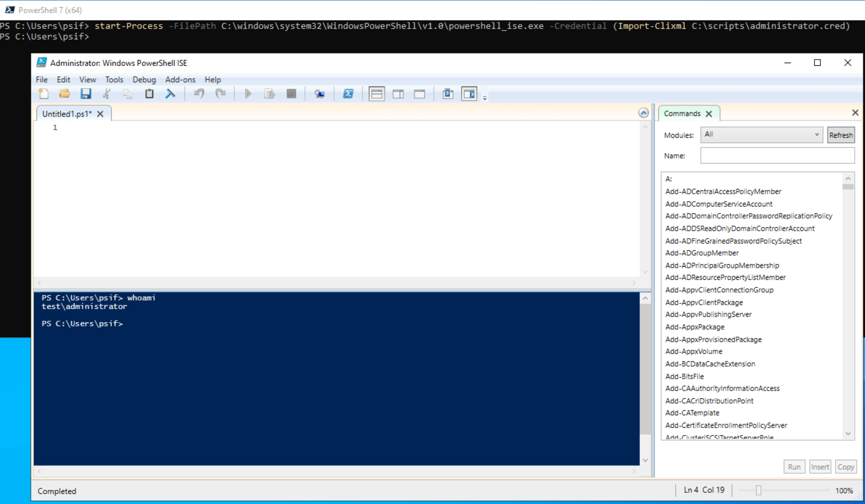Expand the Modules dropdown showing All
Viewport: 865px width, 504px height.
(x=762, y=135)
